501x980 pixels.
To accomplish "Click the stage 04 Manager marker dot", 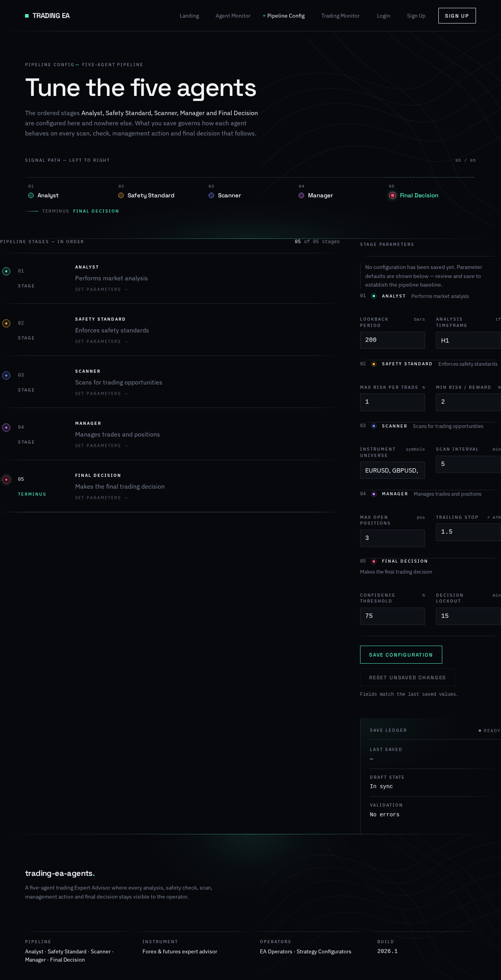I will (6, 428).
